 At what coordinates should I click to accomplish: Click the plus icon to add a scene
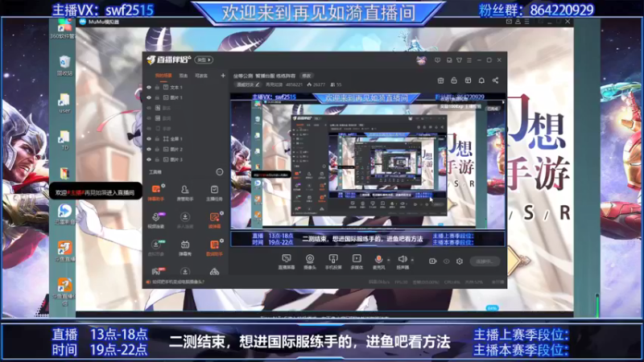pos(223,76)
